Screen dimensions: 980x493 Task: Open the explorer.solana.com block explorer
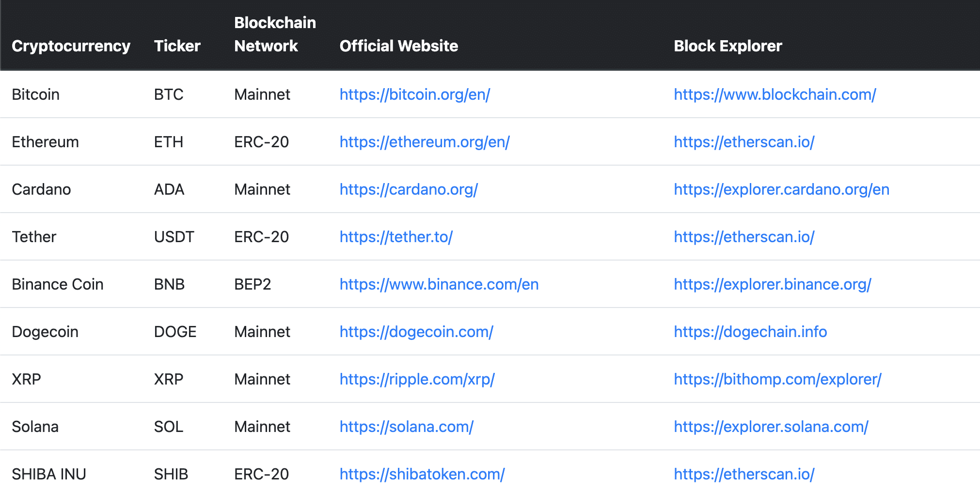771,427
